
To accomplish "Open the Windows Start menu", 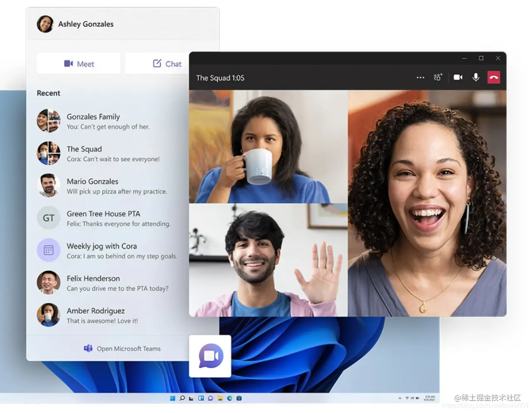I will tap(172, 398).
